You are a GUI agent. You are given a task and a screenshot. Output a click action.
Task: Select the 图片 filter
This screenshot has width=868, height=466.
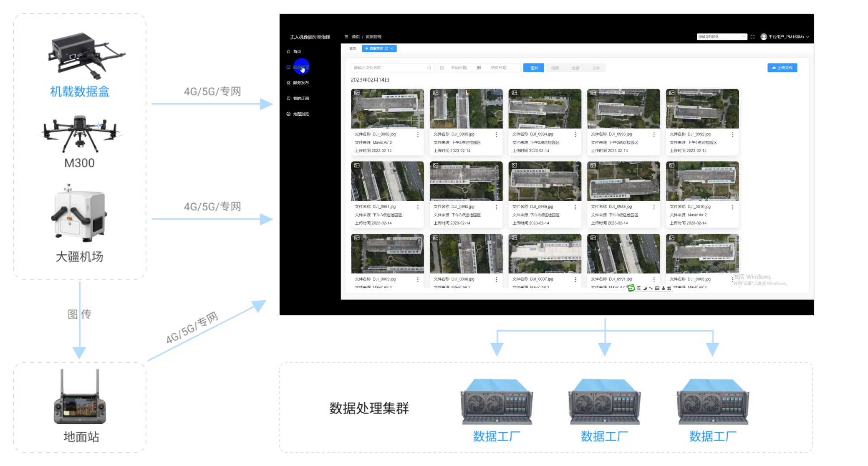pos(534,68)
